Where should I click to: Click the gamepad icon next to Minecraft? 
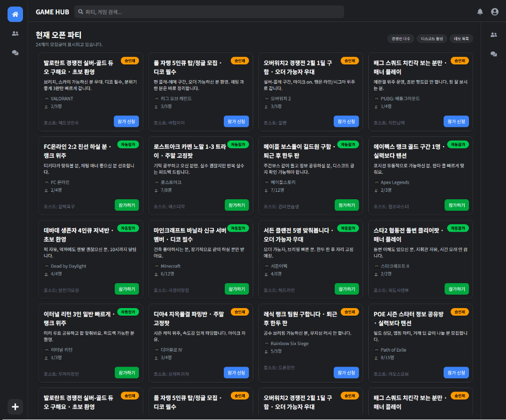click(x=156, y=267)
